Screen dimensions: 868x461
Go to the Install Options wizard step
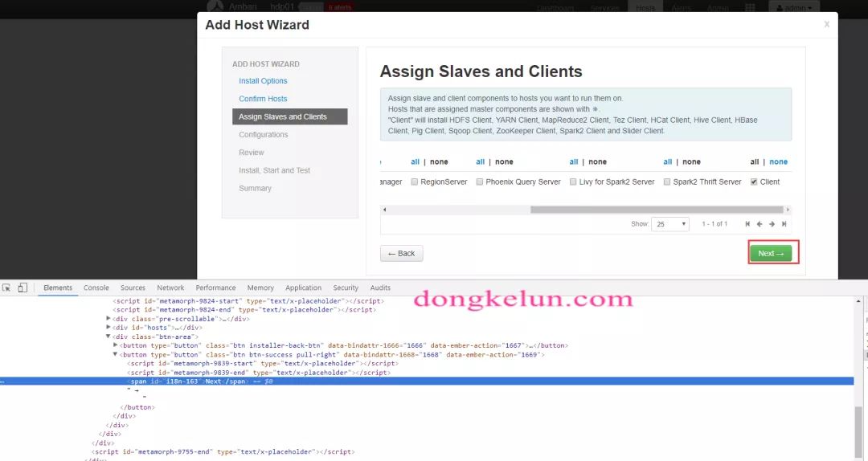(x=263, y=81)
